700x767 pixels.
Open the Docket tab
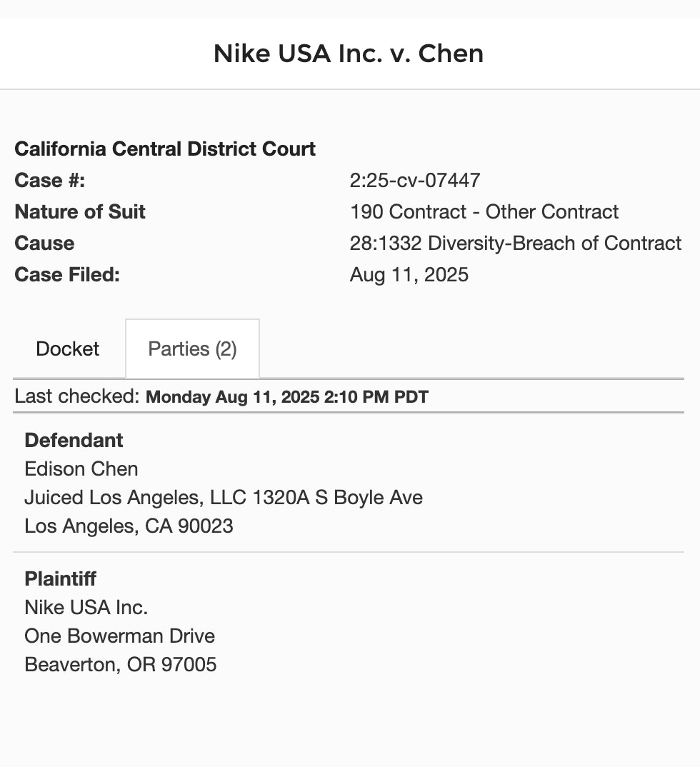(68, 349)
